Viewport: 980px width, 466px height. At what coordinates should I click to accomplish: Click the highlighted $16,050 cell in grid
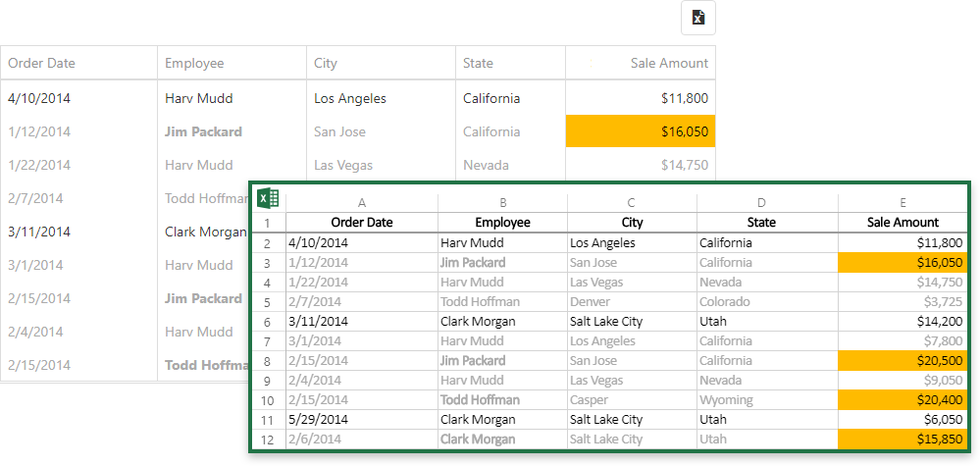point(641,131)
